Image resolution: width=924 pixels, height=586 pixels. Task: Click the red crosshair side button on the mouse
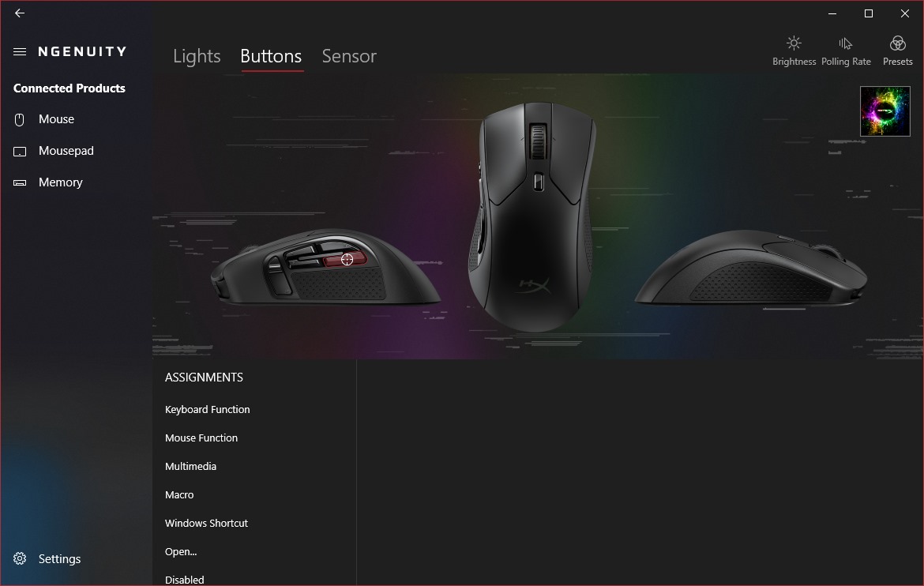coord(345,259)
